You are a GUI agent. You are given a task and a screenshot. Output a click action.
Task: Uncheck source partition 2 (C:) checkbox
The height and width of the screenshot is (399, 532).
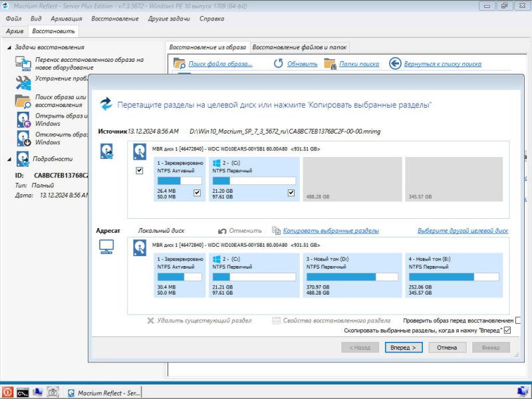pos(291,193)
